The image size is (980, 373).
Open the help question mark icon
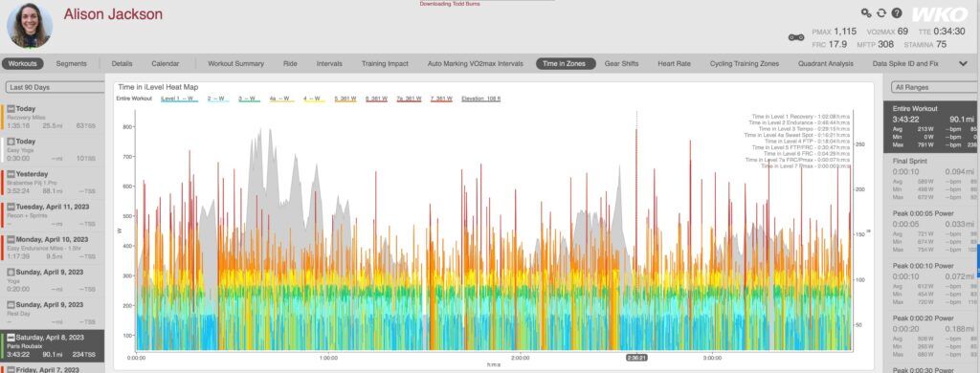[897, 12]
